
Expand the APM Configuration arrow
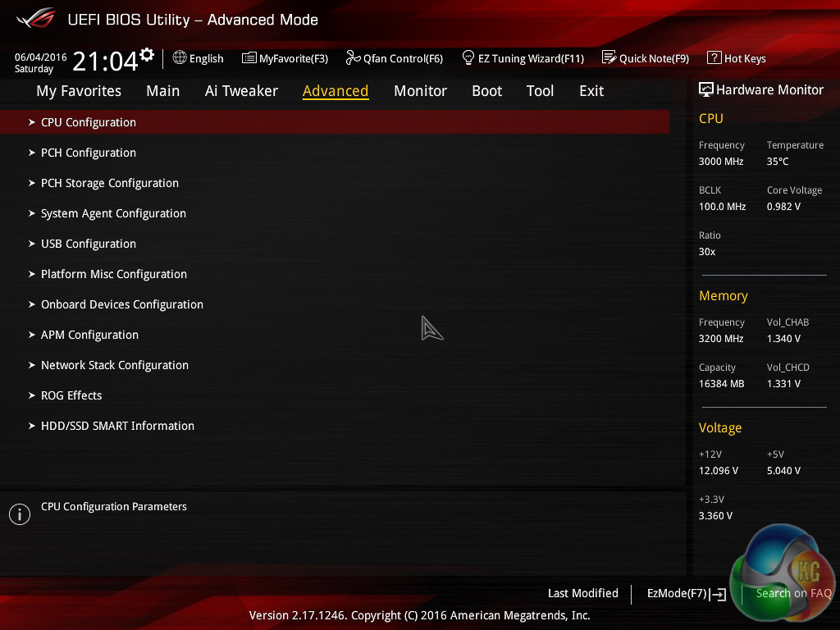32,335
